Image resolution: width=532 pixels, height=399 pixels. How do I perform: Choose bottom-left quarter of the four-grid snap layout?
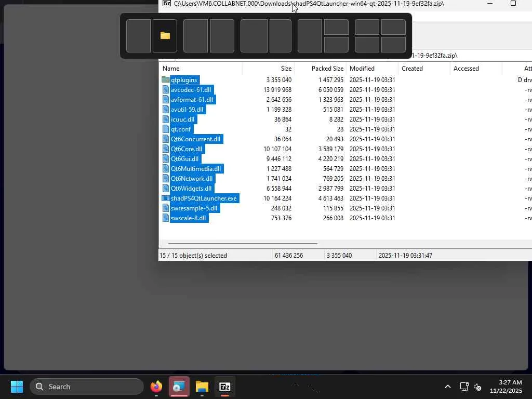coord(367,45)
